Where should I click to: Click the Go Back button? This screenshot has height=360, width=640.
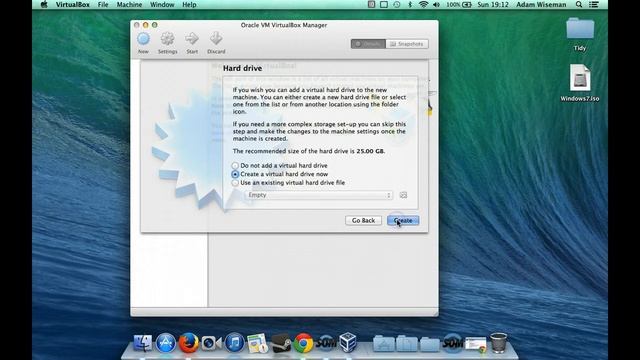tap(363, 220)
